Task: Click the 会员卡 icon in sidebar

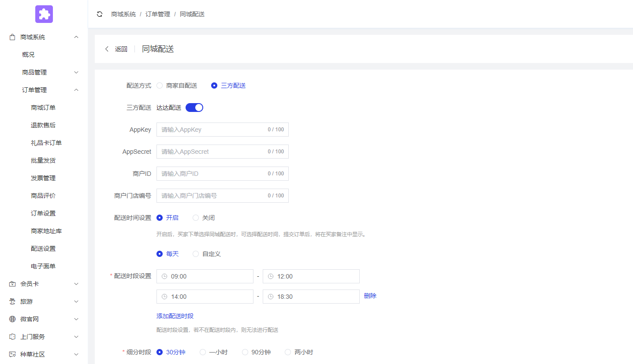Action: (12, 283)
